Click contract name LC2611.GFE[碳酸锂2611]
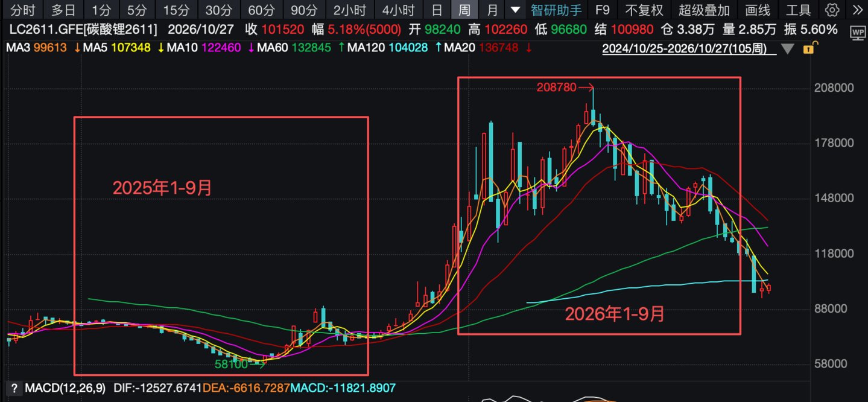The image size is (868, 402). pos(84,30)
